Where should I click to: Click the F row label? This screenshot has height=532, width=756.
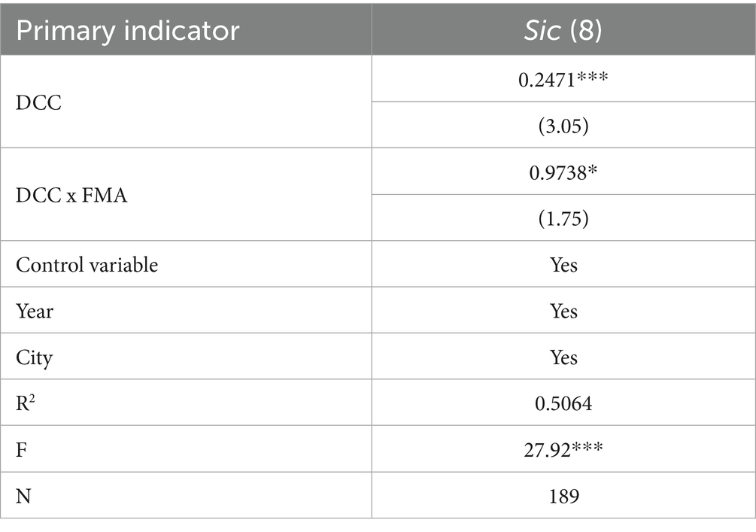point(21,450)
